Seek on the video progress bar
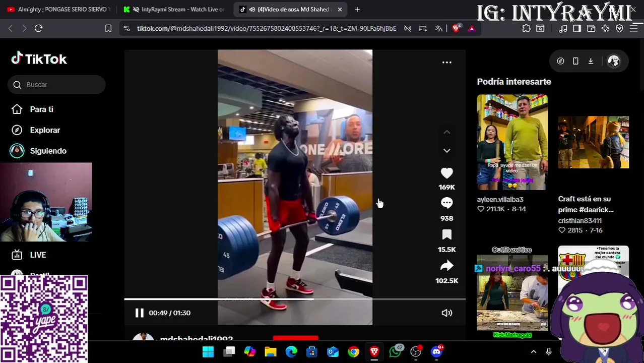Image resolution: width=644 pixels, height=363 pixels. [295, 299]
